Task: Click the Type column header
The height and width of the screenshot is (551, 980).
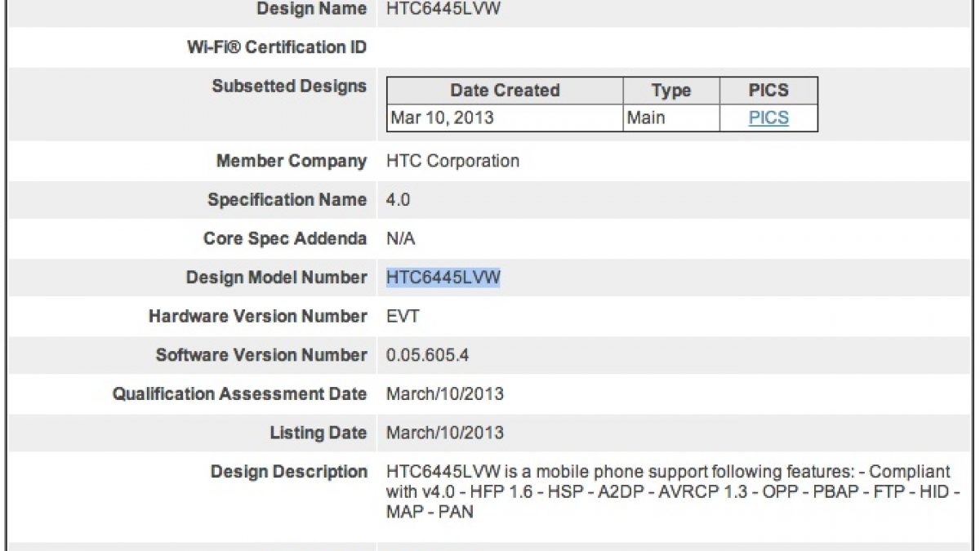Action: click(x=670, y=91)
